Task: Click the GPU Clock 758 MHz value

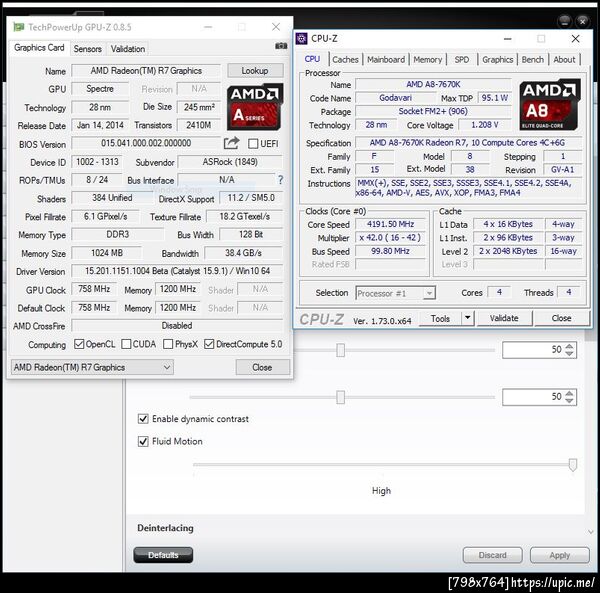Action: coord(94,289)
